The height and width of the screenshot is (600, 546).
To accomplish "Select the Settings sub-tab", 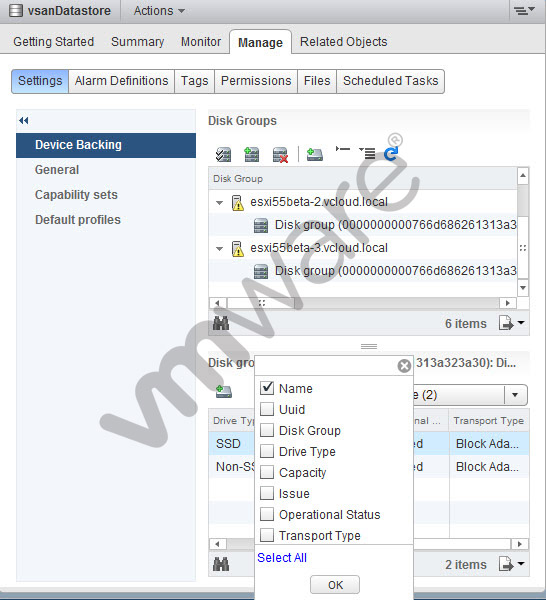I will click(40, 81).
